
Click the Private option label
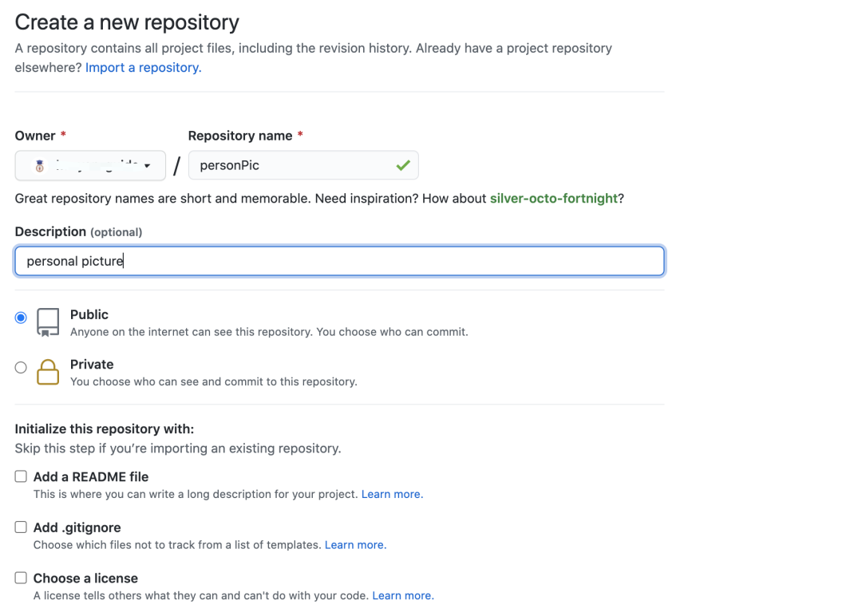[92, 365]
